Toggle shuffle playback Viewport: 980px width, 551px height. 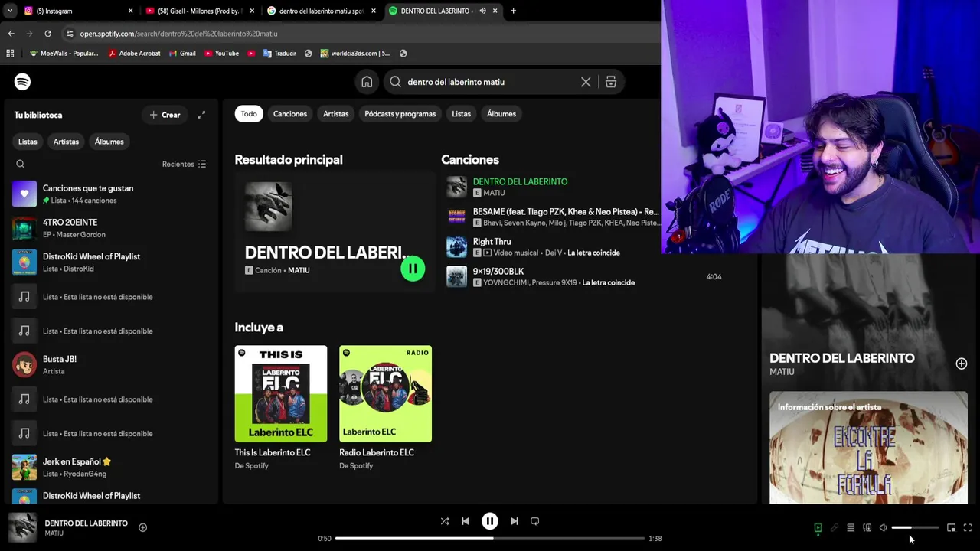(x=445, y=521)
